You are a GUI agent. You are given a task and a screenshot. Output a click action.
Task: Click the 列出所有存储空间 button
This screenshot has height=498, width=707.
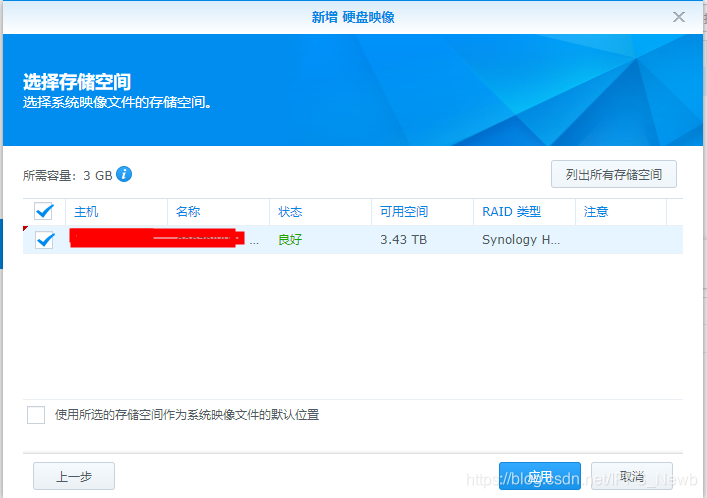point(614,174)
